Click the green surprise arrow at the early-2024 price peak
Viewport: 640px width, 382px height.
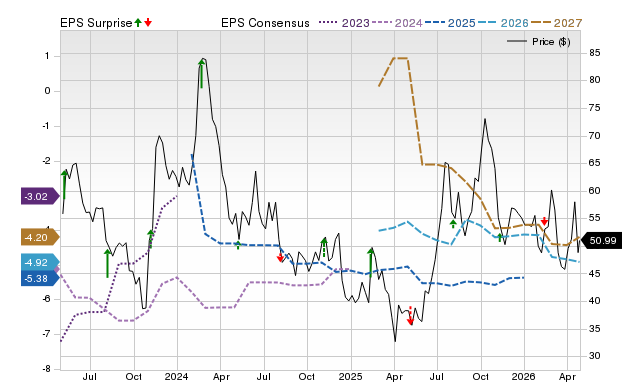201,73
